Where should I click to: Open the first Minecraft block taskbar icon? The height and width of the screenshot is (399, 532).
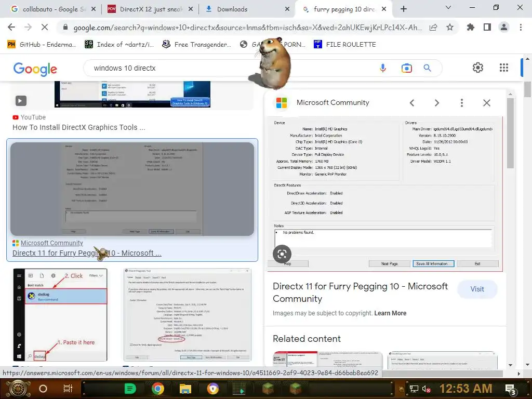click(x=268, y=389)
